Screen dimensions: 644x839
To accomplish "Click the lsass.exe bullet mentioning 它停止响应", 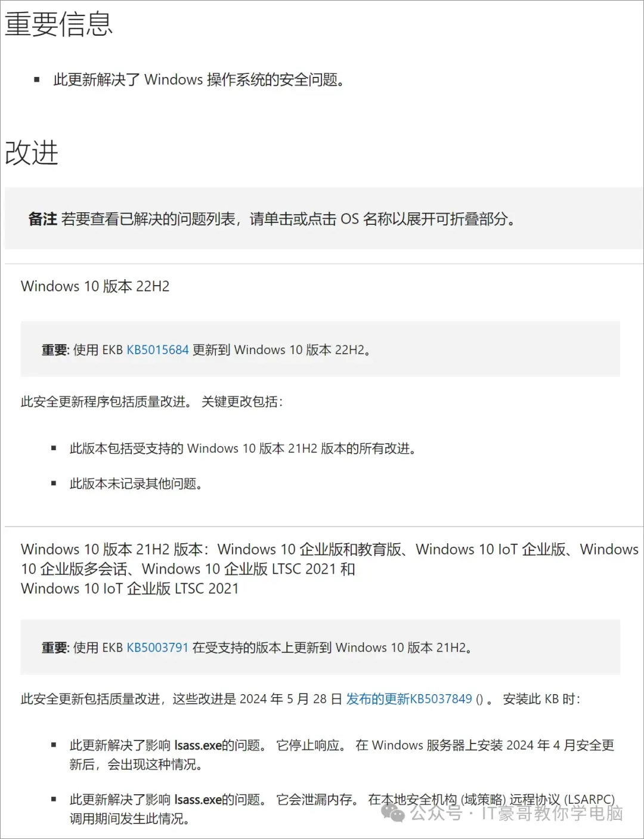I will tap(342, 754).
